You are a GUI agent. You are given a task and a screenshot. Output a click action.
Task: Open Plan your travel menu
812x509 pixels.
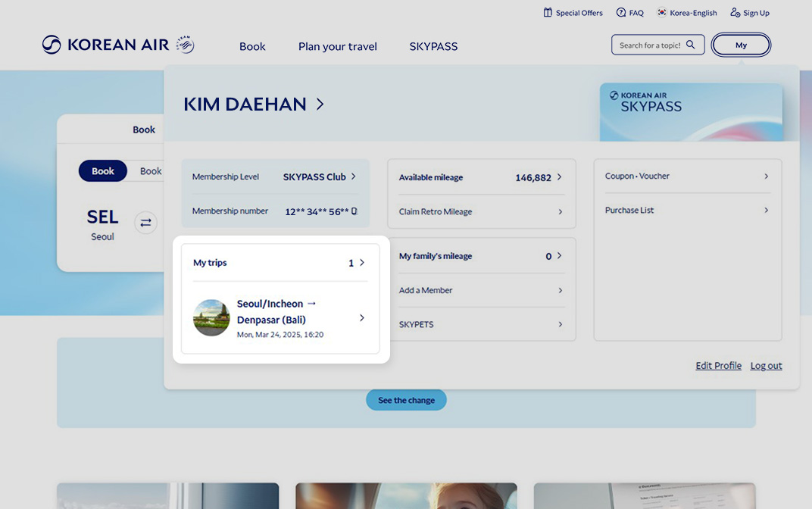[338, 47]
